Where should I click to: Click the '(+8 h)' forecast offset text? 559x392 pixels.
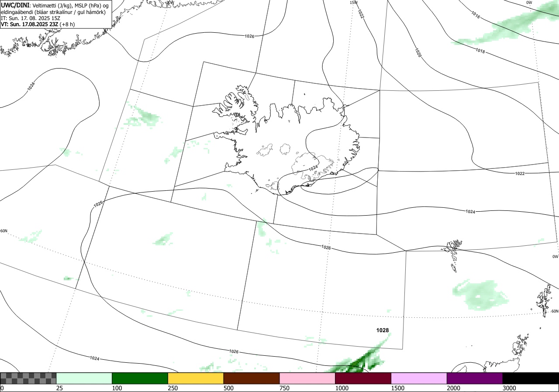(67, 24)
